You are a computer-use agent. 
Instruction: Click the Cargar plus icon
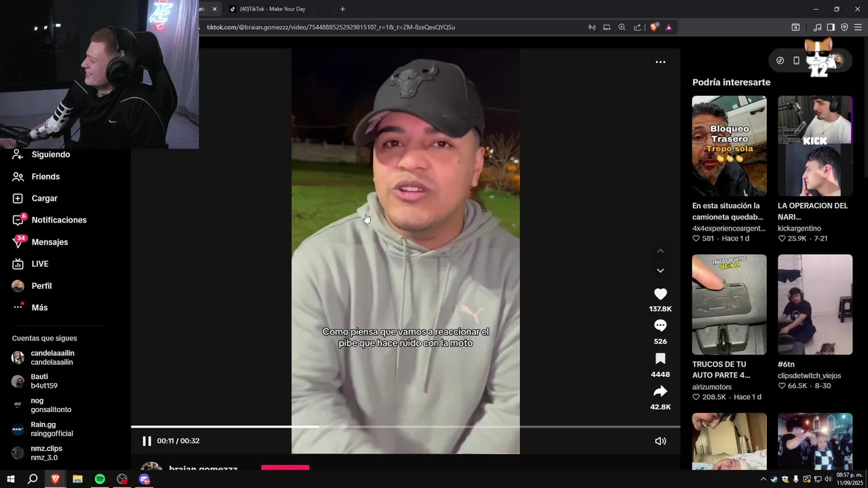point(18,199)
